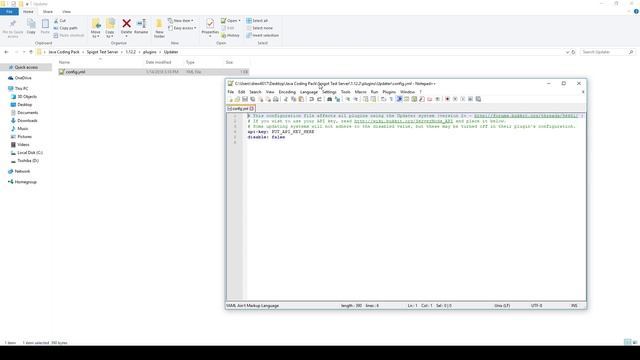Click the Save All icon in Notepad++ toolbar
This screenshot has width=640, height=360.
click(x=252, y=99)
